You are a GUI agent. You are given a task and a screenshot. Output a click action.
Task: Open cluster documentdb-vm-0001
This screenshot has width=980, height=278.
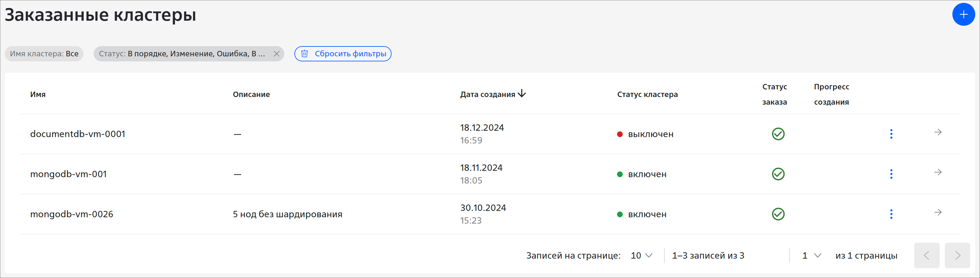77,134
